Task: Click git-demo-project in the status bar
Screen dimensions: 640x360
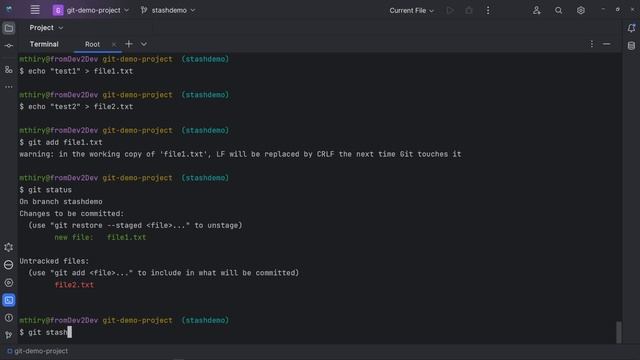Action: [x=37, y=351]
